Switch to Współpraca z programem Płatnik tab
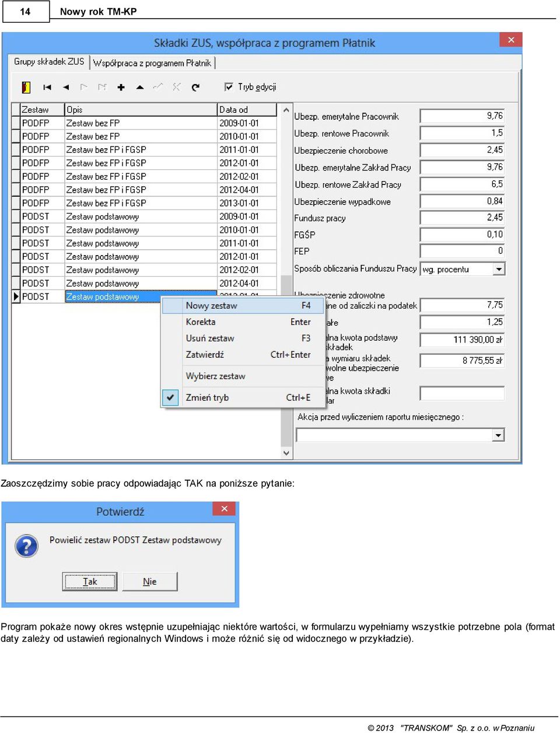This screenshot has height=733, width=560. [x=152, y=63]
